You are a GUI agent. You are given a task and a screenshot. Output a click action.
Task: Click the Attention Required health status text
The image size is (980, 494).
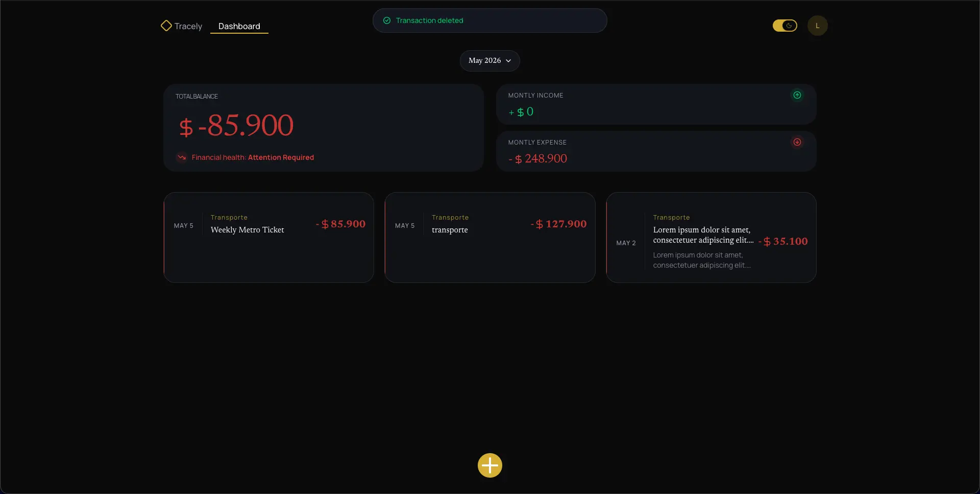(281, 157)
